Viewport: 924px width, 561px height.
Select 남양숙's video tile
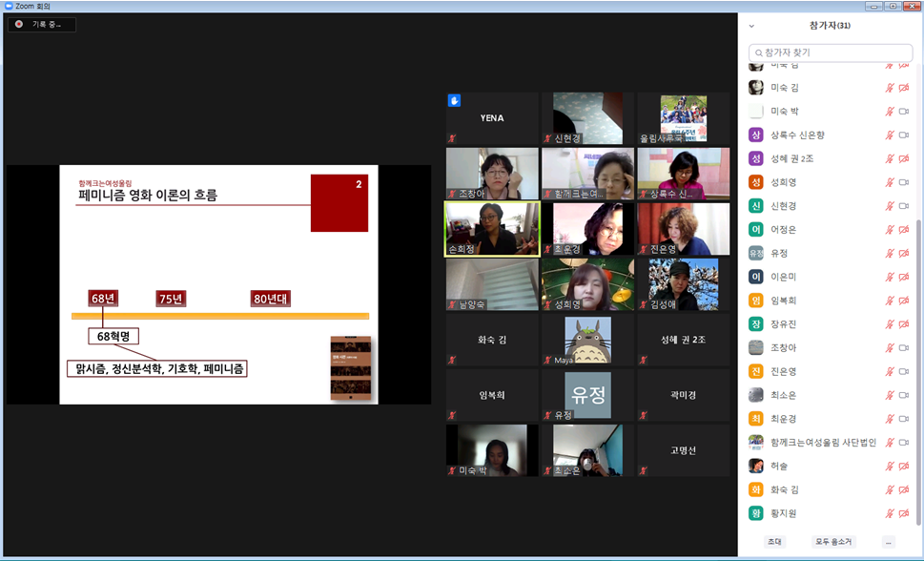[492, 284]
